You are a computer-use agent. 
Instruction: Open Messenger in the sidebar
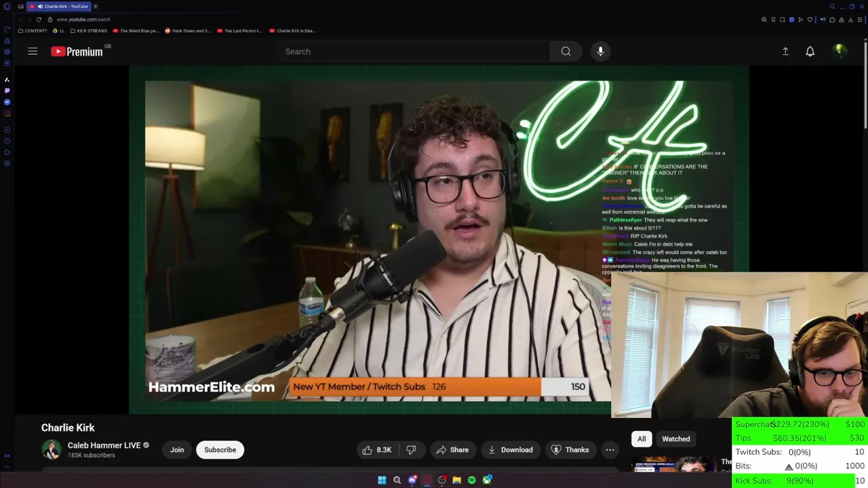click(7, 102)
